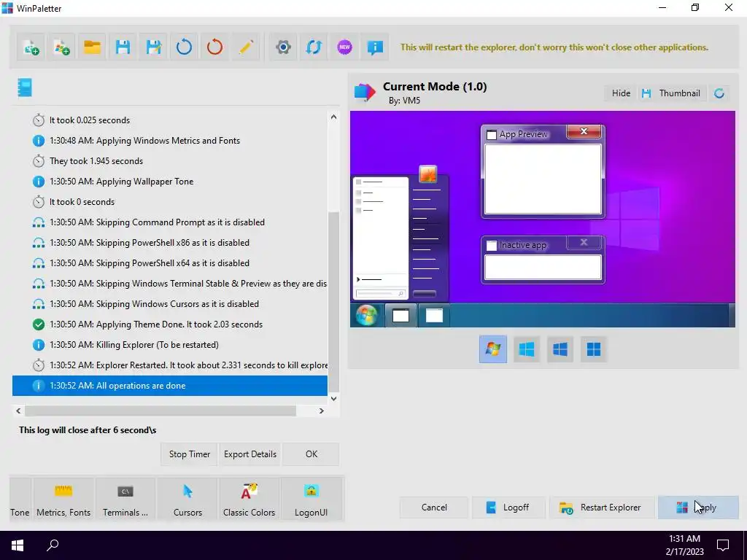Select log row 'Applying Windows Metrics and Fonts'
747x560 pixels.
(x=169, y=141)
